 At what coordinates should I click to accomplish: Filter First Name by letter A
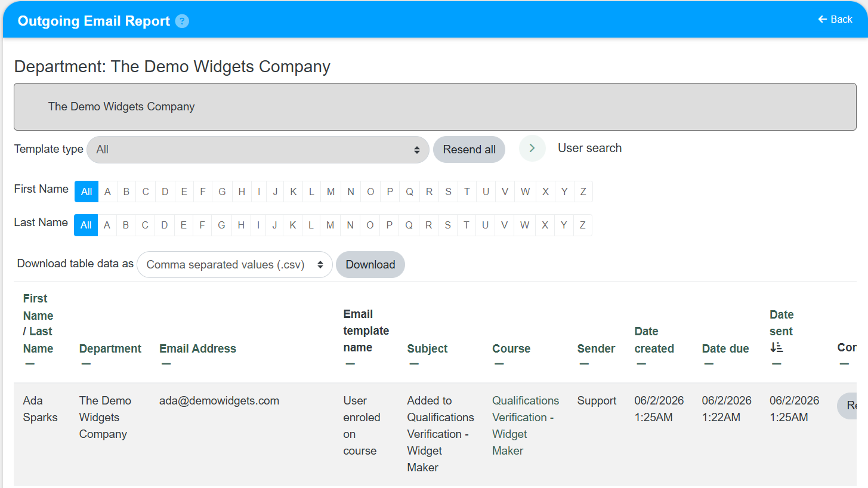[107, 192]
